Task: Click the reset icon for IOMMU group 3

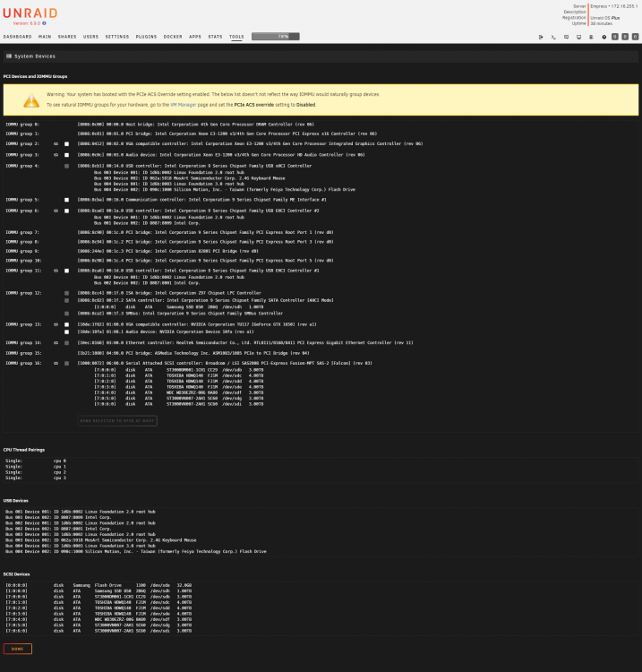Action: (56, 155)
